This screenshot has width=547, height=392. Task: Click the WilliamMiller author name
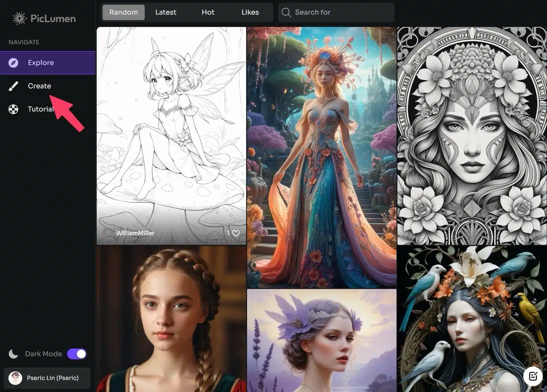[x=135, y=233]
